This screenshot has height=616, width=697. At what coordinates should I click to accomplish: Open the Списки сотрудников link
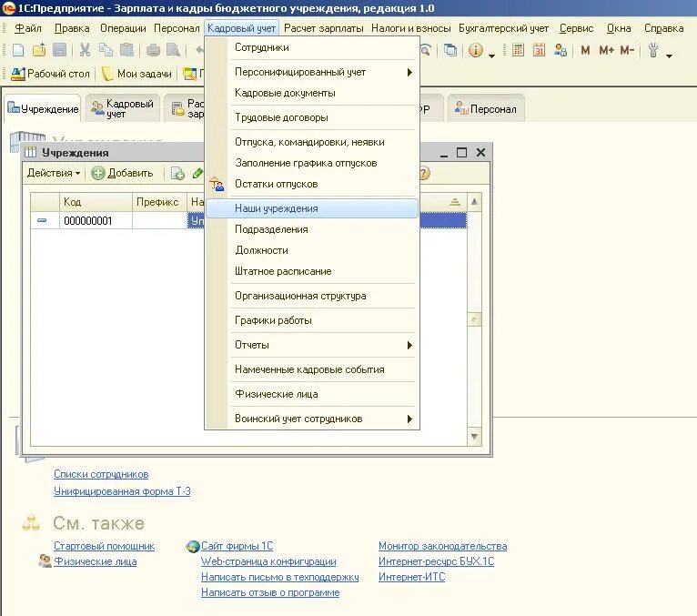coord(101,475)
